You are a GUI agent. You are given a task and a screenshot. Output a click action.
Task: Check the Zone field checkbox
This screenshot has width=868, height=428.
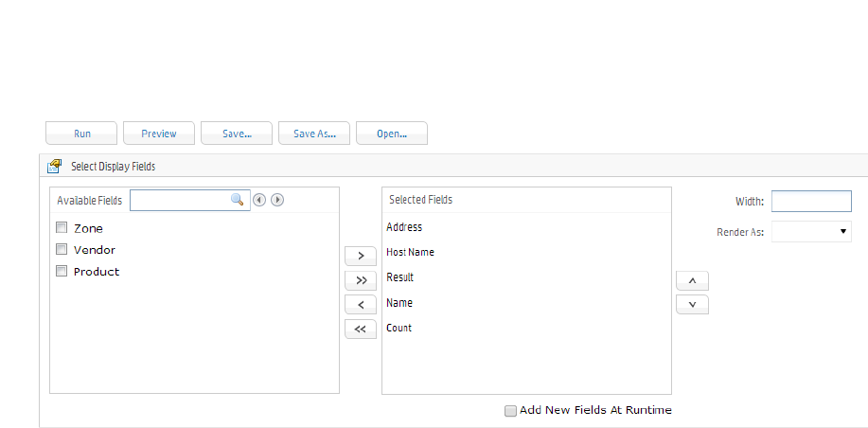pos(62,228)
